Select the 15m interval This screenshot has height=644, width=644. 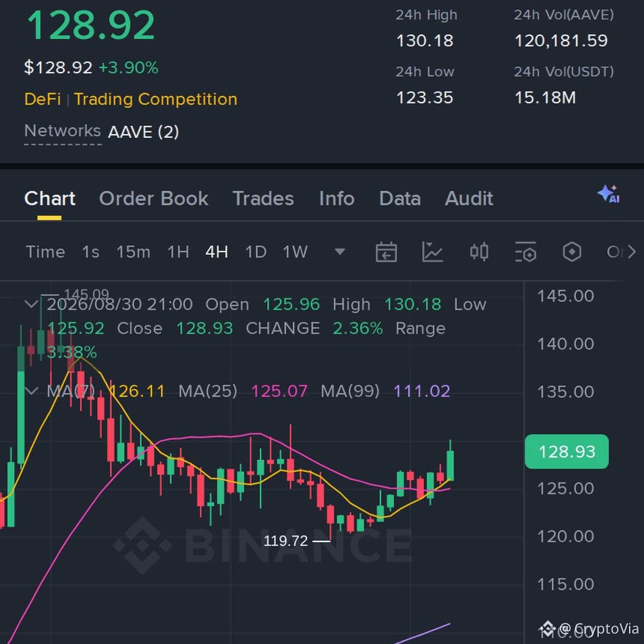(134, 252)
